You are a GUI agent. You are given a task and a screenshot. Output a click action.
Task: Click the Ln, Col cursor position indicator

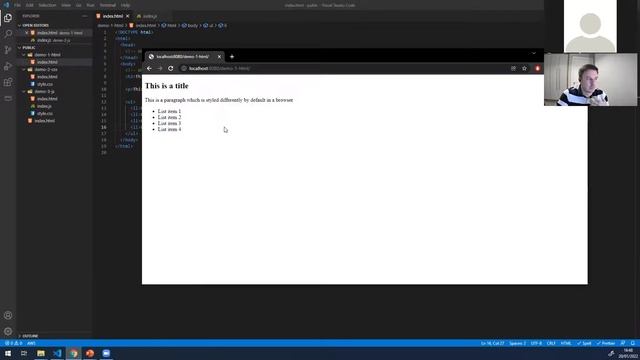point(492,343)
